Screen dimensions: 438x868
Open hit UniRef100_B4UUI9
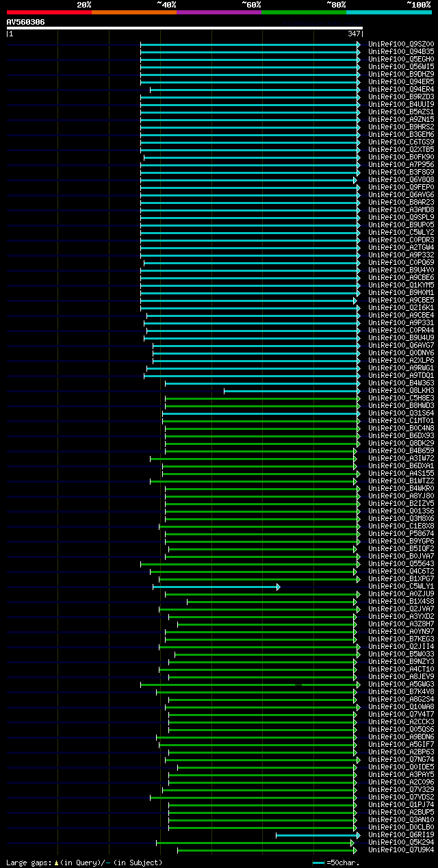point(401,104)
